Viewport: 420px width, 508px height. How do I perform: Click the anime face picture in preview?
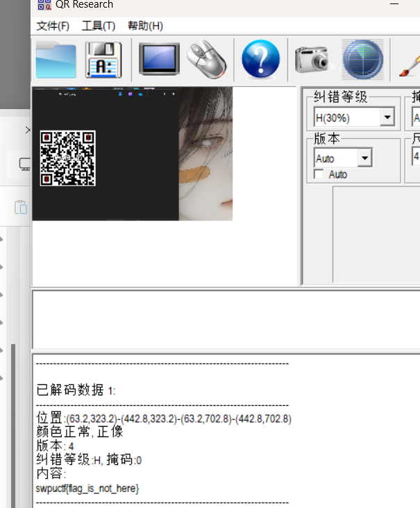pos(205,154)
